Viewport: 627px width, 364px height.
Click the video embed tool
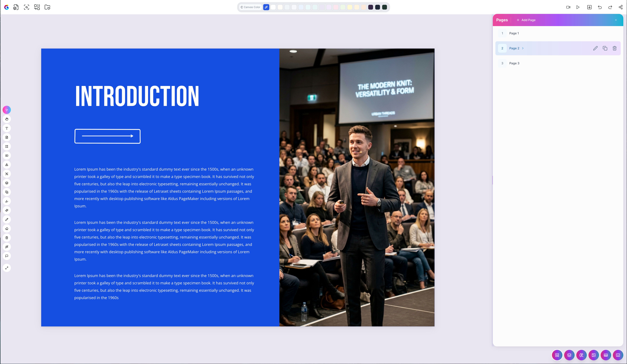[7, 156]
